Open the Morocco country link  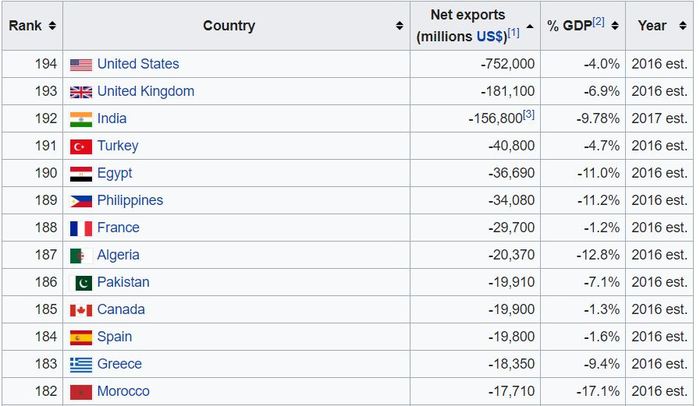tap(123, 391)
